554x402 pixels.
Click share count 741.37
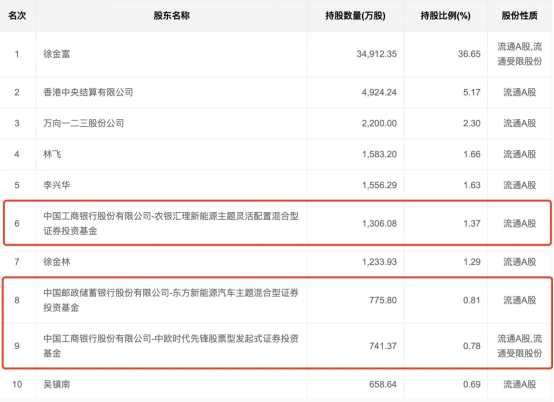click(x=383, y=346)
